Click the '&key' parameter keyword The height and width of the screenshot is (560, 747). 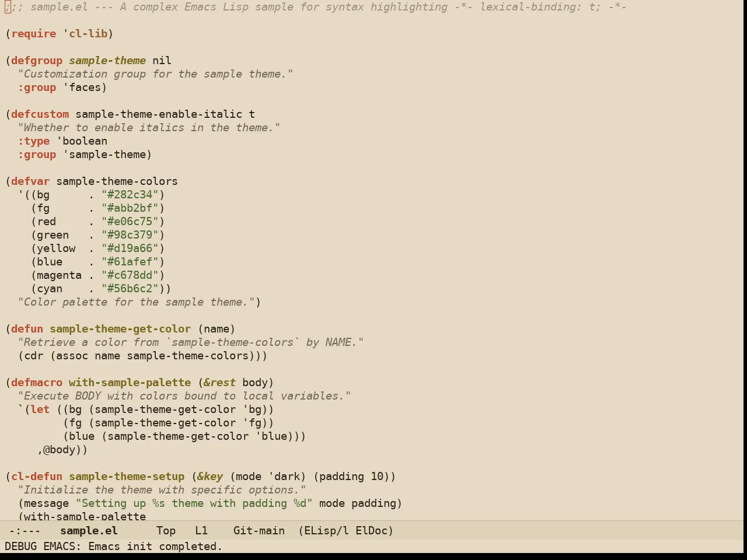tap(210, 477)
